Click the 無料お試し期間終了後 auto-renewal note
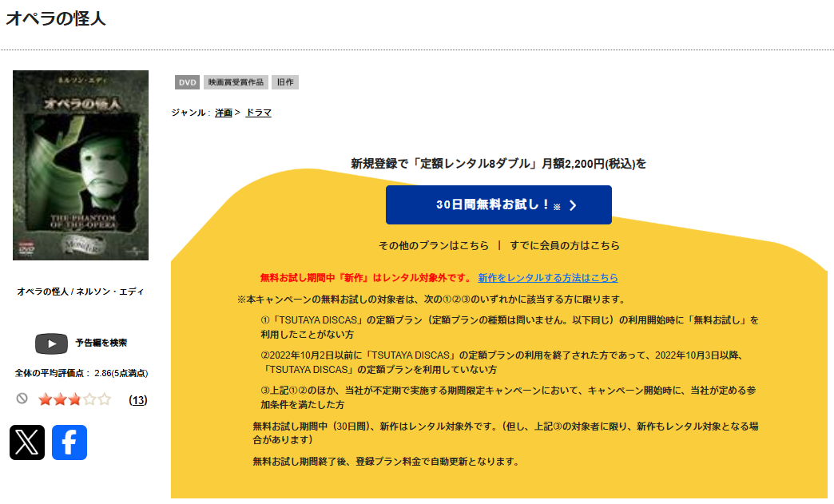This screenshot has width=834, height=504. tap(387, 462)
